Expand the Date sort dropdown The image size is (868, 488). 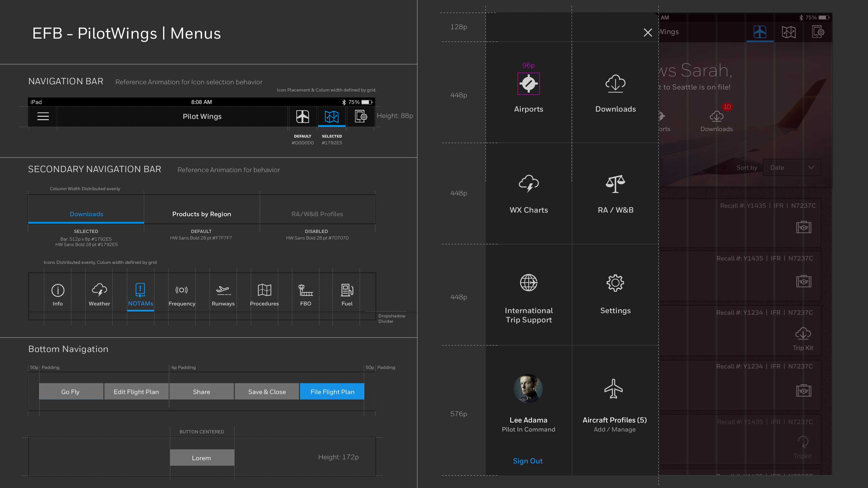[x=792, y=167]
